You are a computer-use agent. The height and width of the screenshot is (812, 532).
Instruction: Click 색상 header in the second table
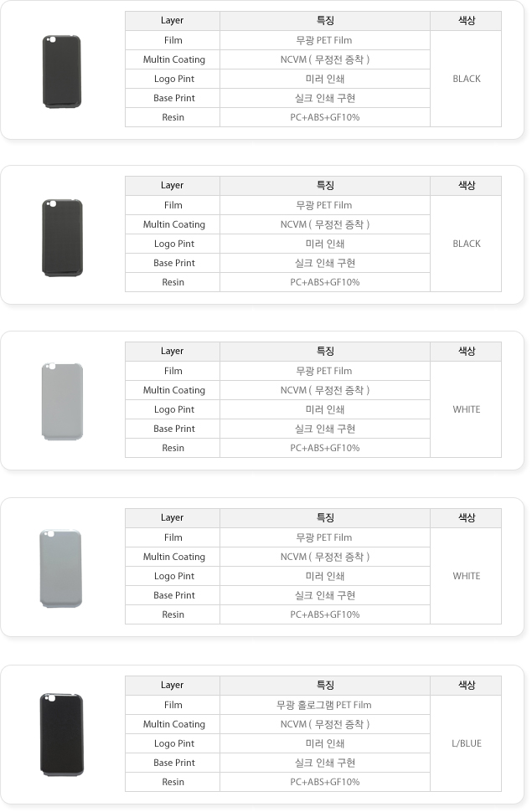(466, 185)
